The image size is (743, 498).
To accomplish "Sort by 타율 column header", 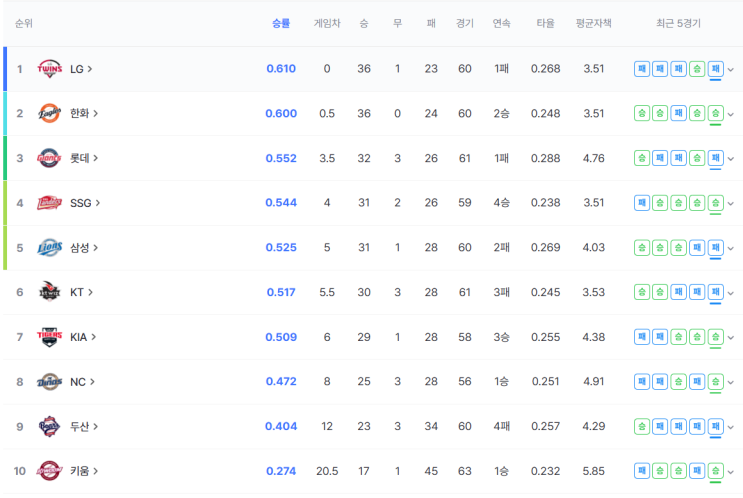I will [x=545, y=23].
